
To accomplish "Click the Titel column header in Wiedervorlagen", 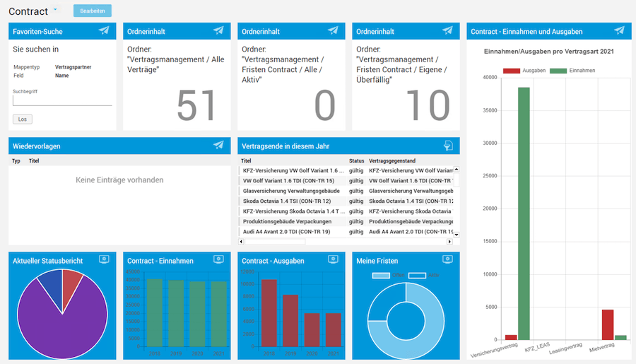I will pyautogui.click(x=34, y=160).
